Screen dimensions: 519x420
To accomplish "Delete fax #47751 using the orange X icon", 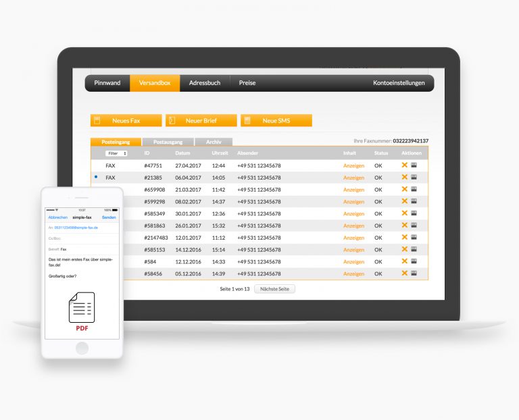I will [404, 165].
